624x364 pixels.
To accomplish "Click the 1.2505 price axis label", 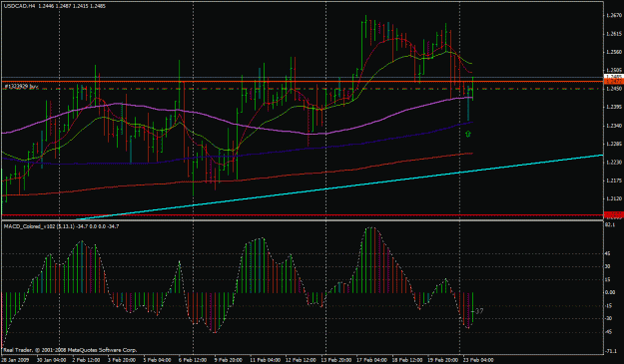I will pyautogui.click(x=613, y=71).
